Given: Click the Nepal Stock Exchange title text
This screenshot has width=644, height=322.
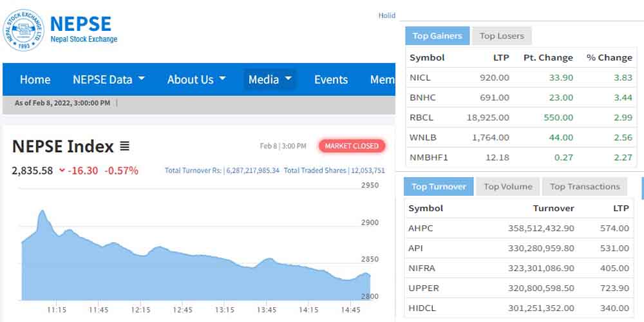Looking at the screenshot, I should tap(83, 39).
